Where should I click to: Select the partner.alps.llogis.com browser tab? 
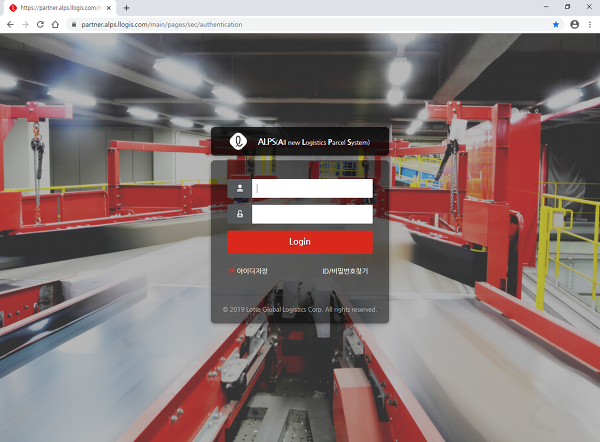[x=60, y=8]
